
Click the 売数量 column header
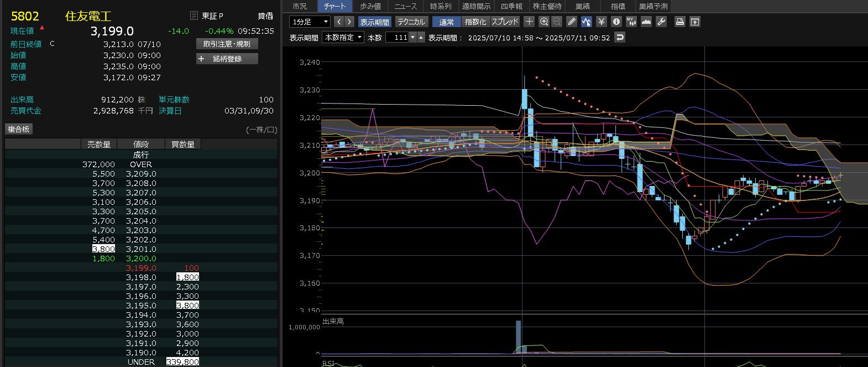pos(98,144)
